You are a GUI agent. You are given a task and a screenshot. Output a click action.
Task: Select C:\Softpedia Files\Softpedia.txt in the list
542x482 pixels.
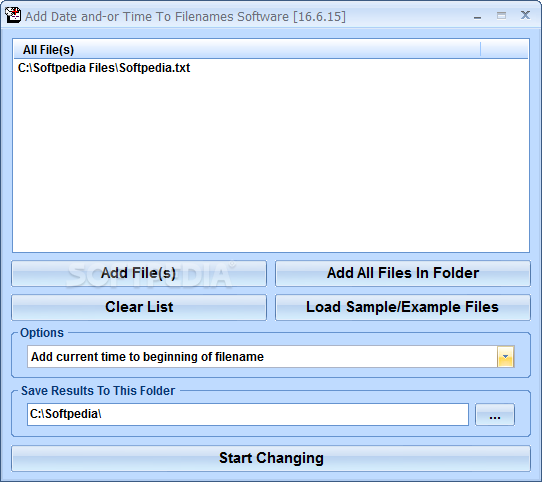coord(104,68)
